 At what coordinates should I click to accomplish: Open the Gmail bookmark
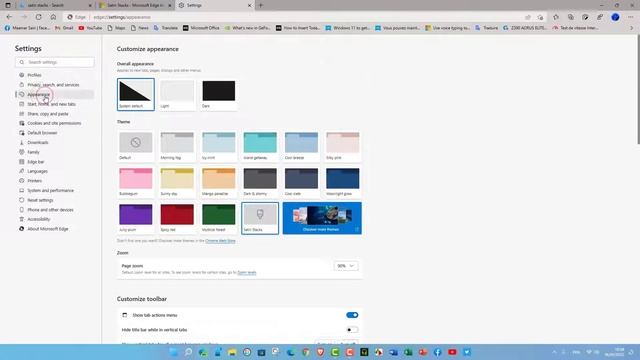64,28
